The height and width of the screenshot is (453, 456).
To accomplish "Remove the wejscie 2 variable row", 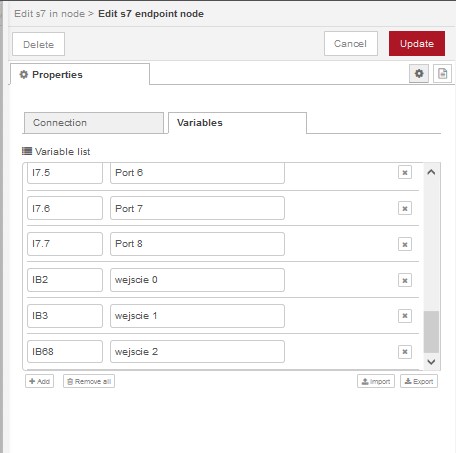I will pos(405,352).
